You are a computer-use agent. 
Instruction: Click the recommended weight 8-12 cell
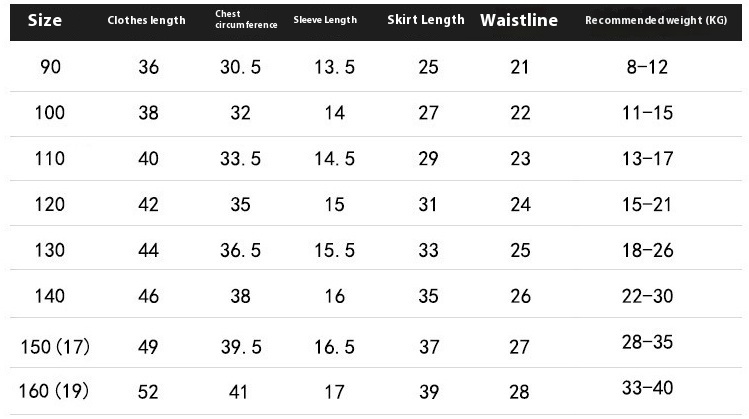tap(645, 67)
